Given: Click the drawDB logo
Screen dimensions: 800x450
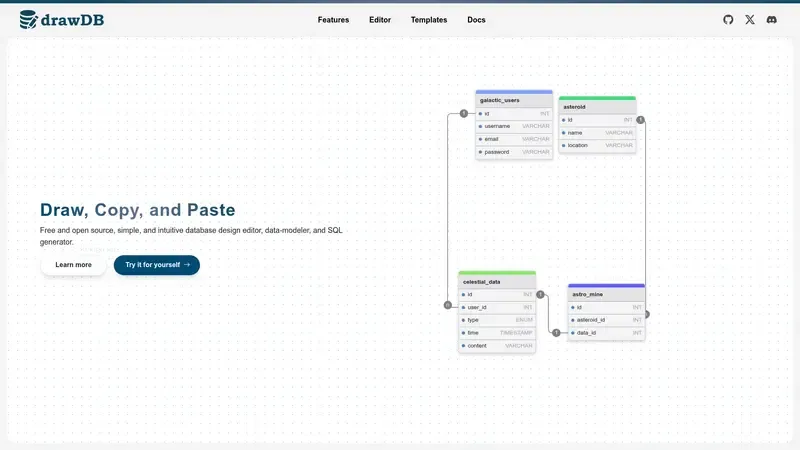Looking at the screenshot, I should pos(62,20).
